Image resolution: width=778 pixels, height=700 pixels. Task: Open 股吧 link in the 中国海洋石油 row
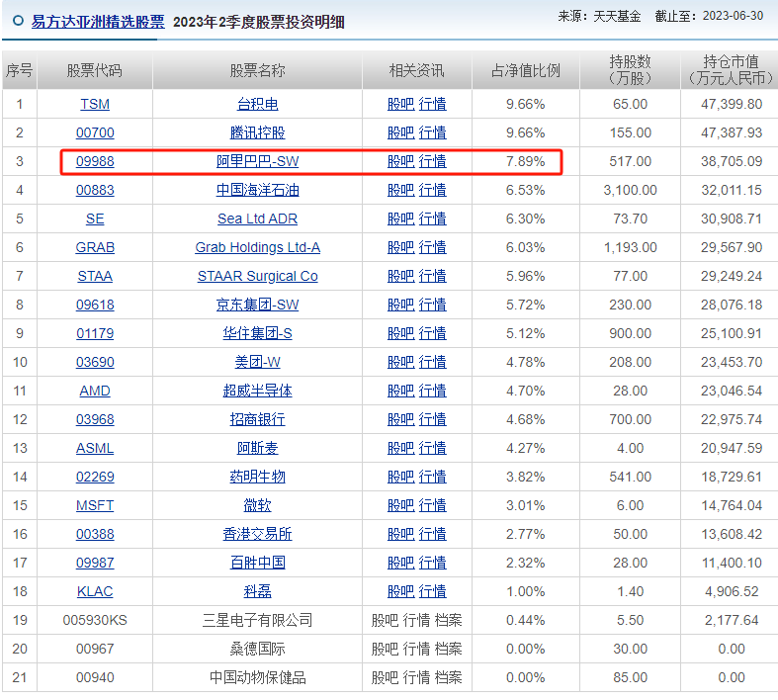click(x=401, y=191)
